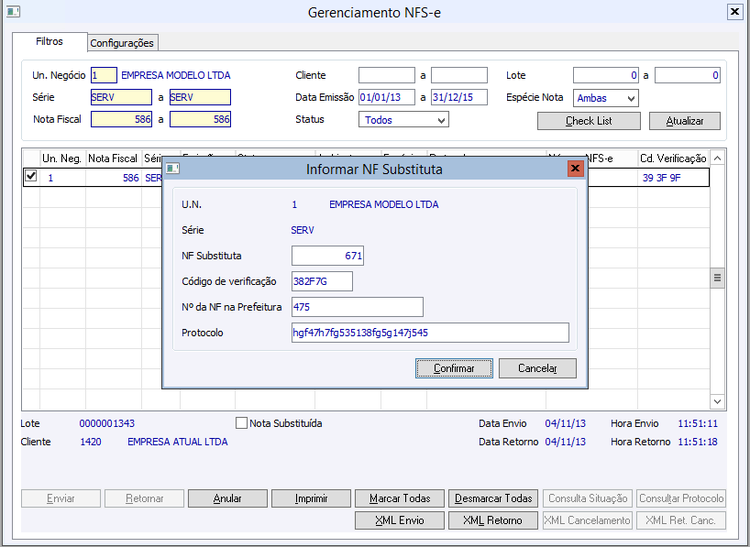
Task: Focus the Protocolo input field
Action: tap(430, 332)
